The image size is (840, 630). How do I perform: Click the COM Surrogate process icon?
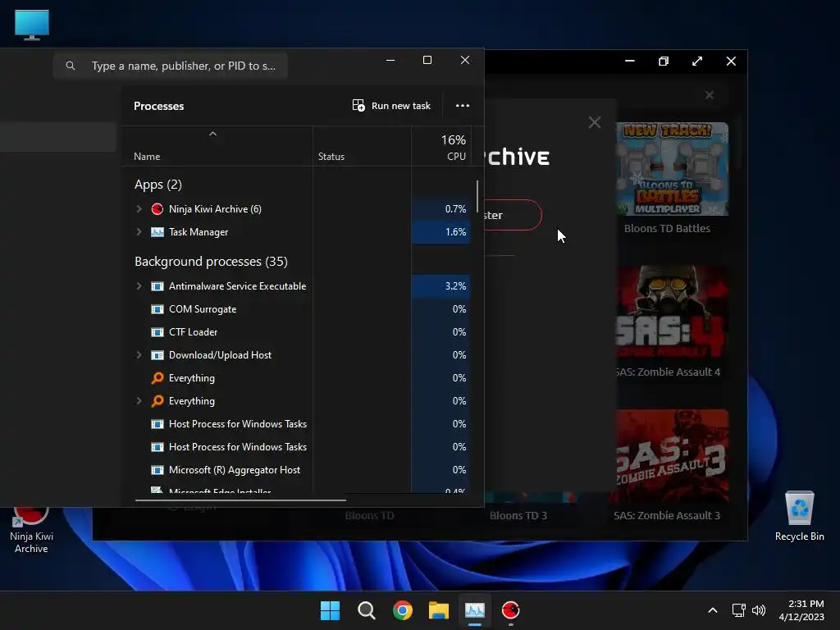[157, 309]
